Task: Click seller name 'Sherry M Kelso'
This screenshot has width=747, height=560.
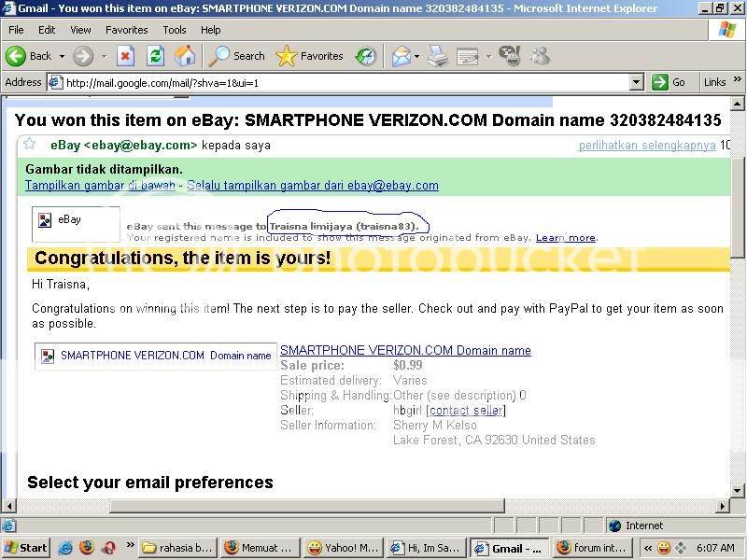Action: tap(435, 425)
